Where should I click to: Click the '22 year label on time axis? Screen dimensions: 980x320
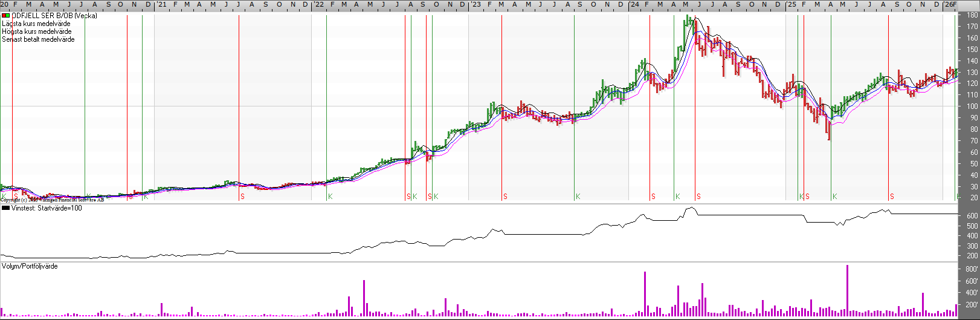(x=318, y=5)
